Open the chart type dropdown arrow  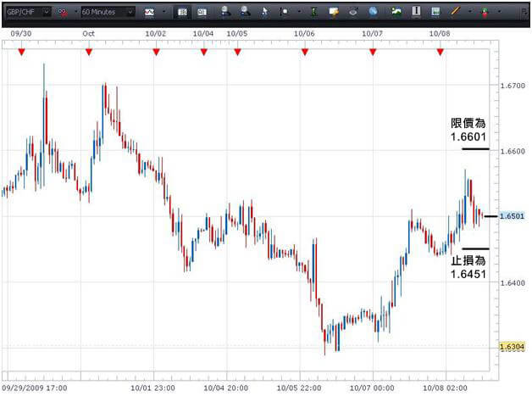click(x=163, y=13)
